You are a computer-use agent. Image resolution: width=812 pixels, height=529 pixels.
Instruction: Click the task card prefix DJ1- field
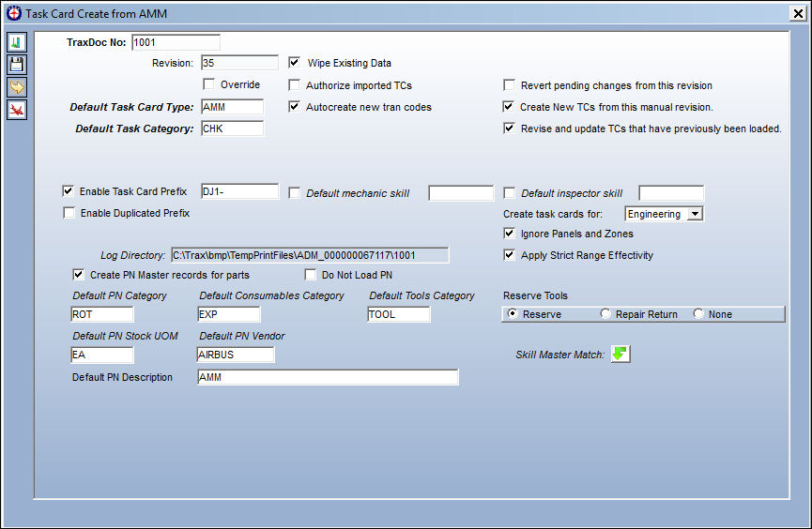[239, 191]
